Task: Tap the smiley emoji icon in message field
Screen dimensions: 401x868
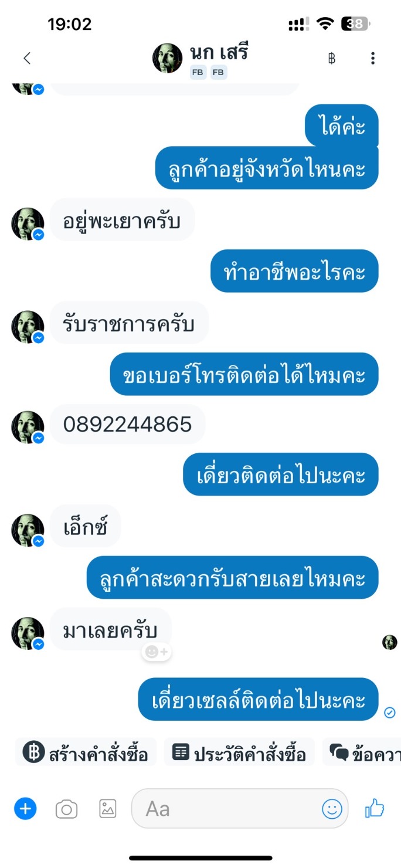Action: pos(332,809)
